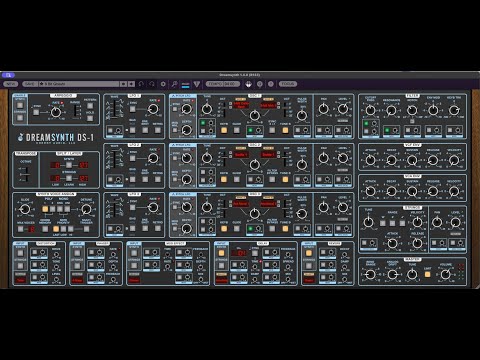Click the Arpeggio RATE knob

pyautogui.click(x=56, y=112)
